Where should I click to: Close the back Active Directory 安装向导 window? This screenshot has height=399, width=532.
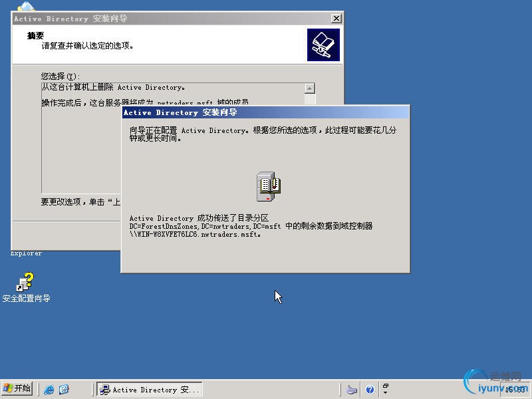(336, 19)
